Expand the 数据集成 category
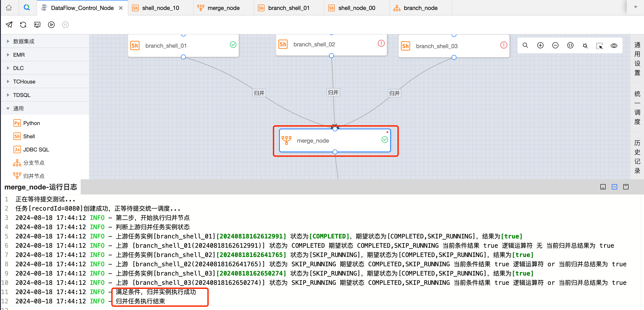 click(x=24, y=41)
